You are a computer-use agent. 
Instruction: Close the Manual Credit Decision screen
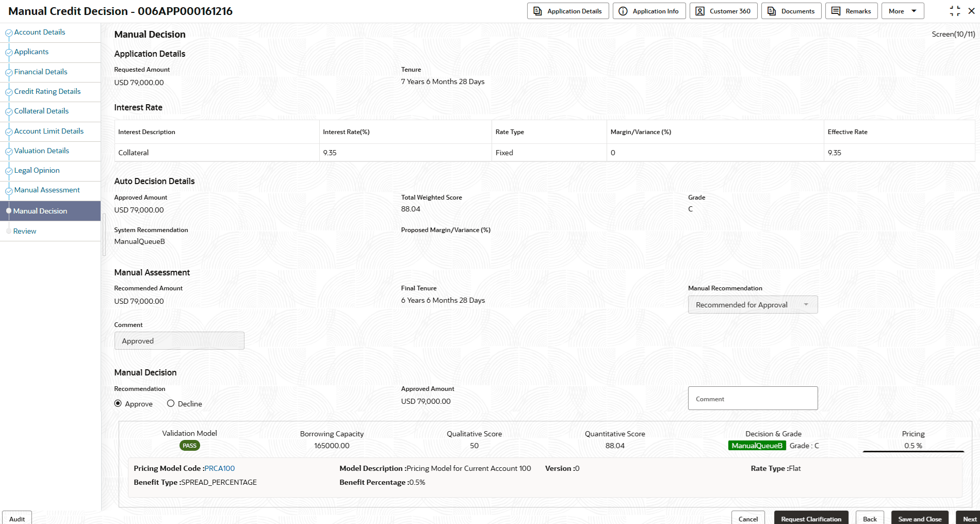[x=971, y=11]
